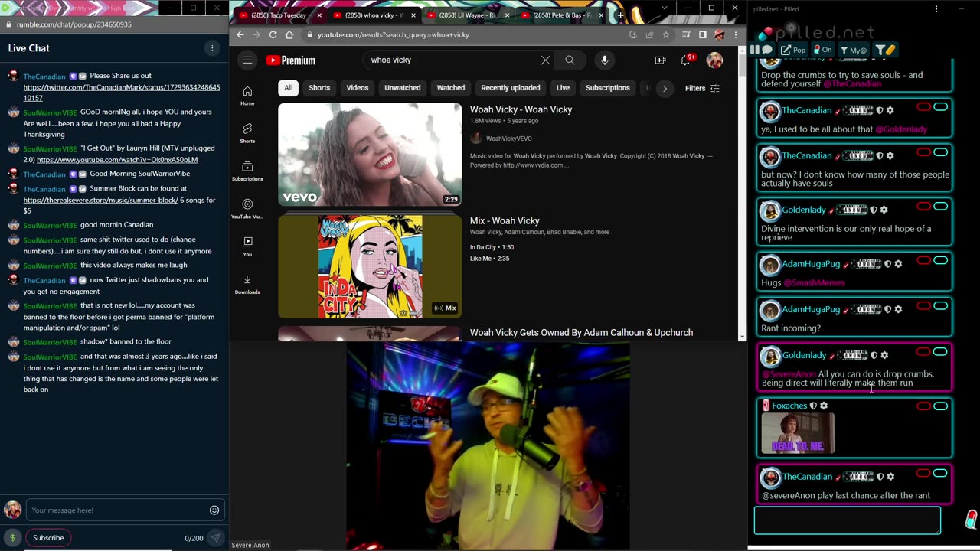980x551 pixels.
Task: Toggle red pill on 'play last chance' message
Action: pos(923,474)
